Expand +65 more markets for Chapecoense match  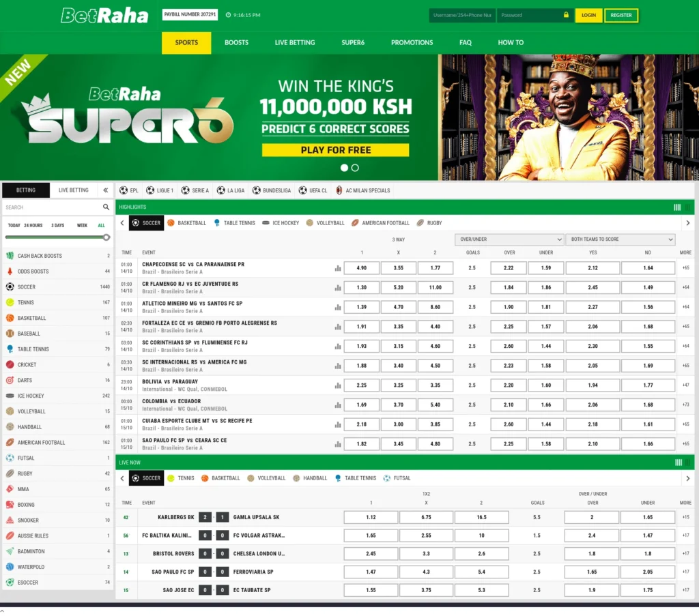click(685, 267)
